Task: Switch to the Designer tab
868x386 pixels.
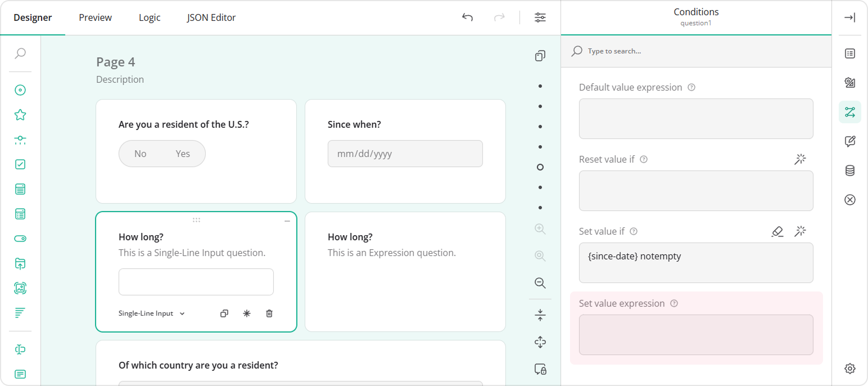Action: pos(33,17)
